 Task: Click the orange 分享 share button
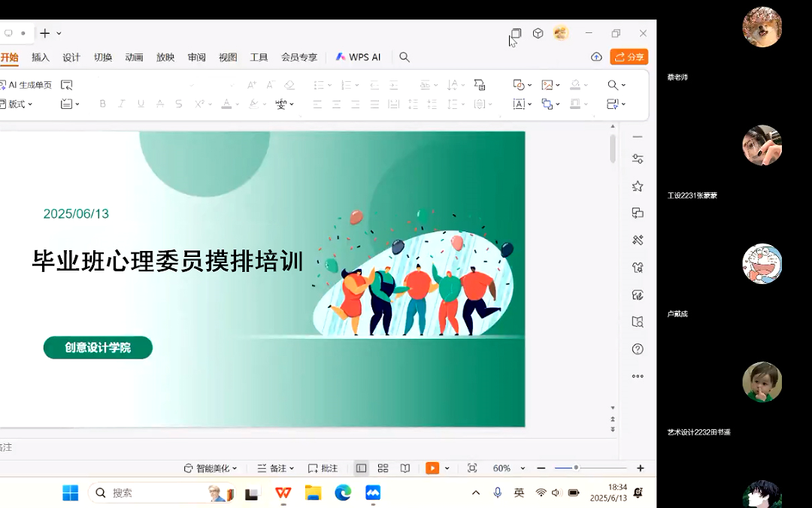coord(629,57)
